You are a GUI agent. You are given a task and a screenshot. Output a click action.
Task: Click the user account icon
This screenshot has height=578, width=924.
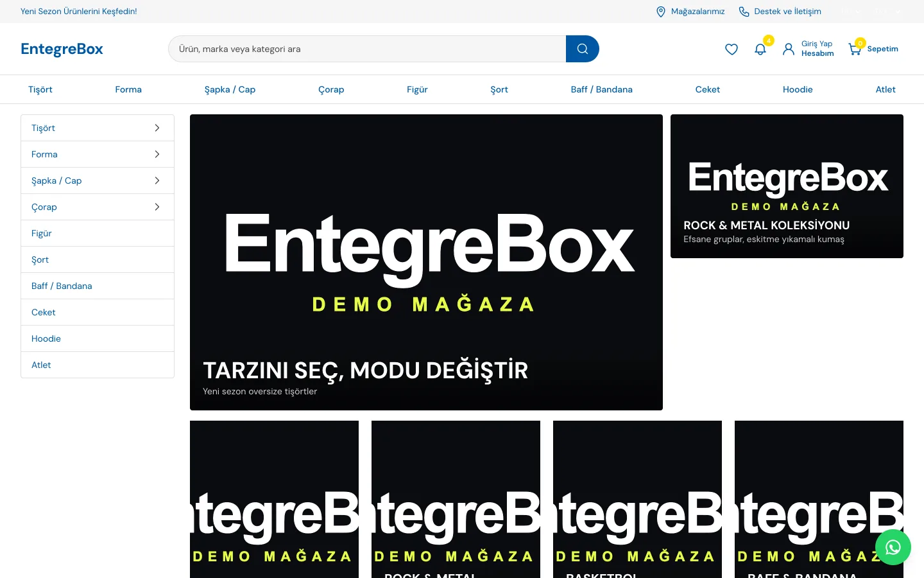(x=789, y=49)
